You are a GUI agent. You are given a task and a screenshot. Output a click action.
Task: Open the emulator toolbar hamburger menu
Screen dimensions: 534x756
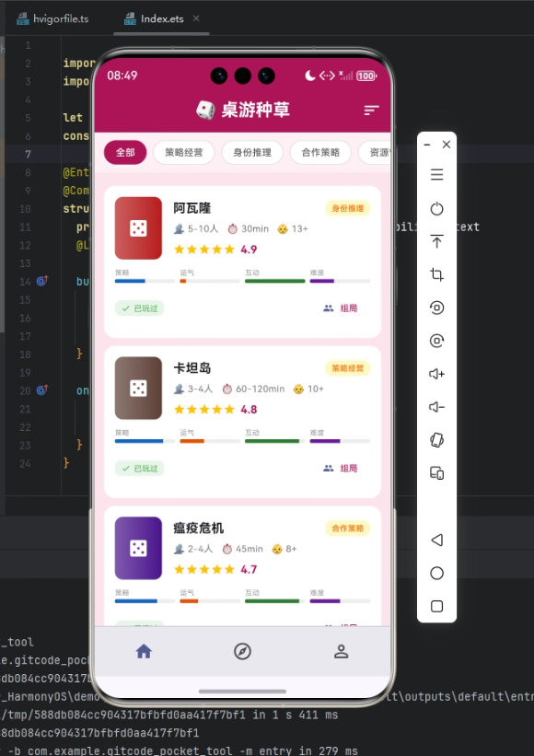(x=436, y=175)
